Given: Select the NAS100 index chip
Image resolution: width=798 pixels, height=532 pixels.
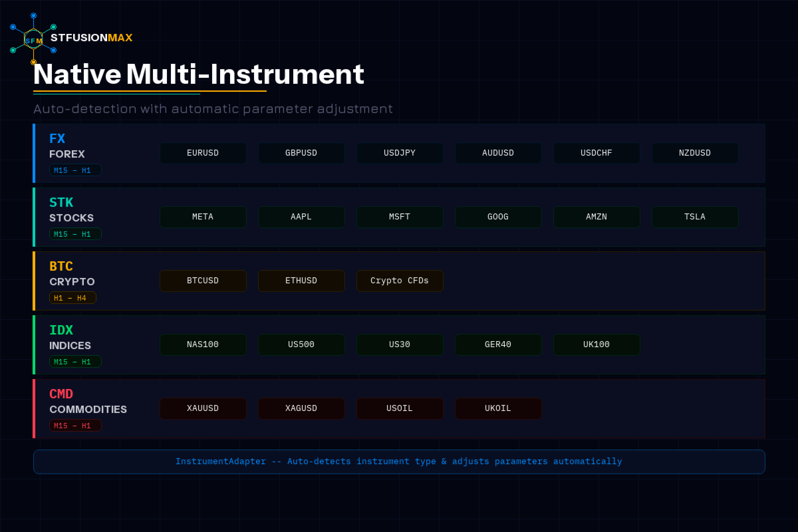Looking at the screenshot, I should [x=203, y=344].
